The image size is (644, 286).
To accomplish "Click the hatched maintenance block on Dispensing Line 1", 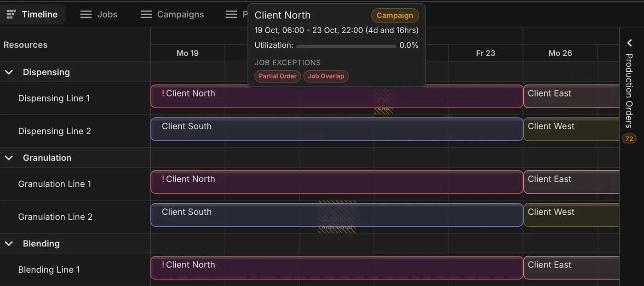I will point(383,101).
